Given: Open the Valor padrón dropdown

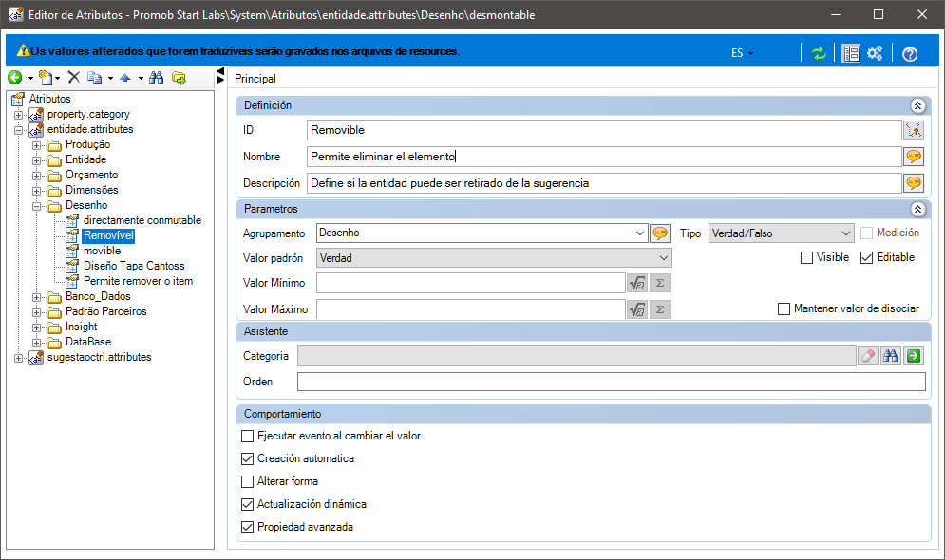Looking at the screenshot, I should (x=494, y=258).
